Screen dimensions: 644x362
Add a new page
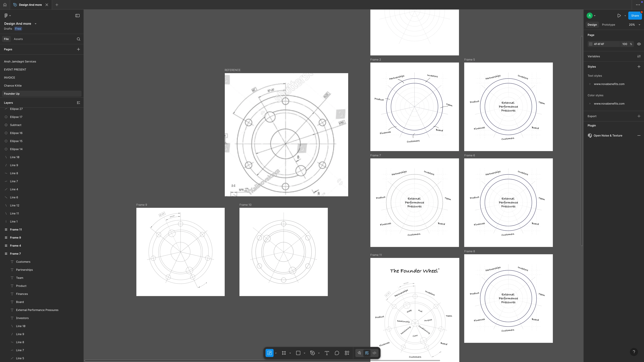pyautogui.click(x=78, y=49)
